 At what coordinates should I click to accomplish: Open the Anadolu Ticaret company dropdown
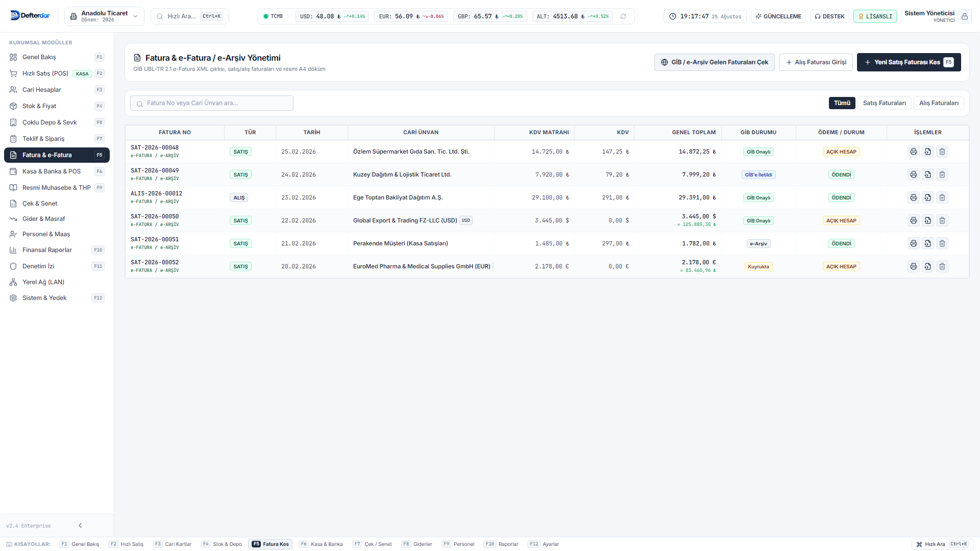[104, 16]
